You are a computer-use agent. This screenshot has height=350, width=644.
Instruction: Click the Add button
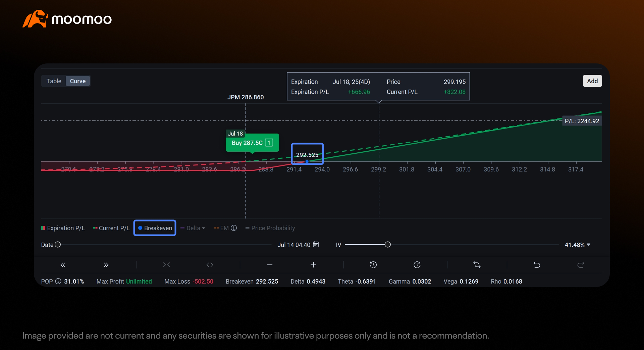(x=592, y=81)
